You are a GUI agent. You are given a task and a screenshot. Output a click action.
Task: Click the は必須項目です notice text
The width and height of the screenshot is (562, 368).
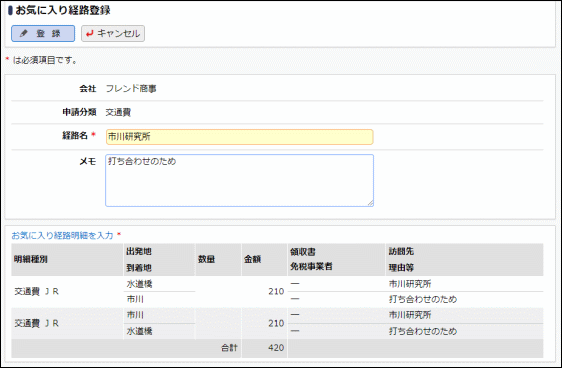45,60
